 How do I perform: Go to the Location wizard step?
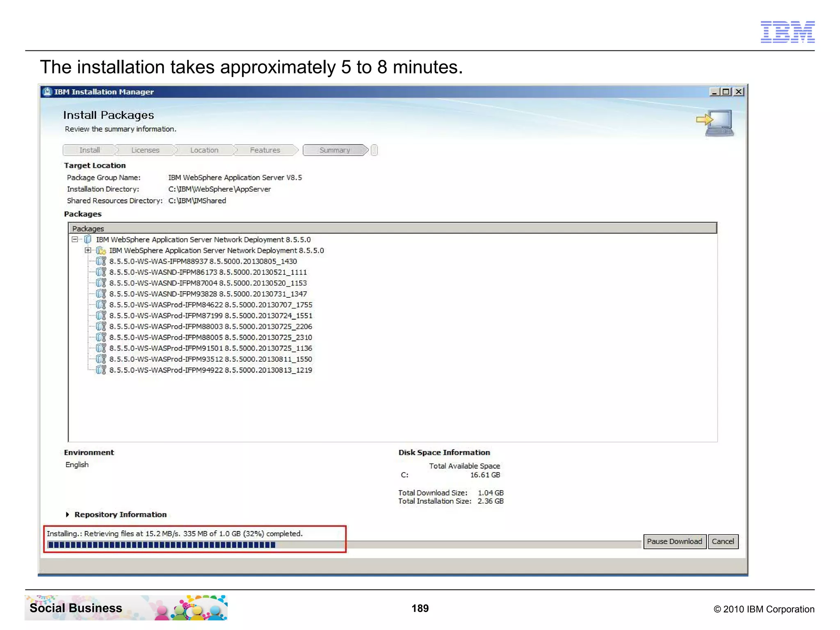pos(204,150)
